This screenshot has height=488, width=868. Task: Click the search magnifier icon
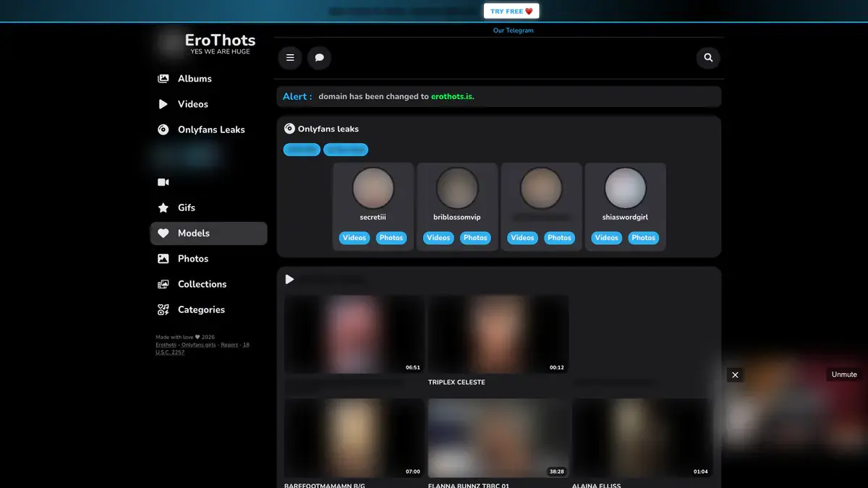click(x=708, y=58)
